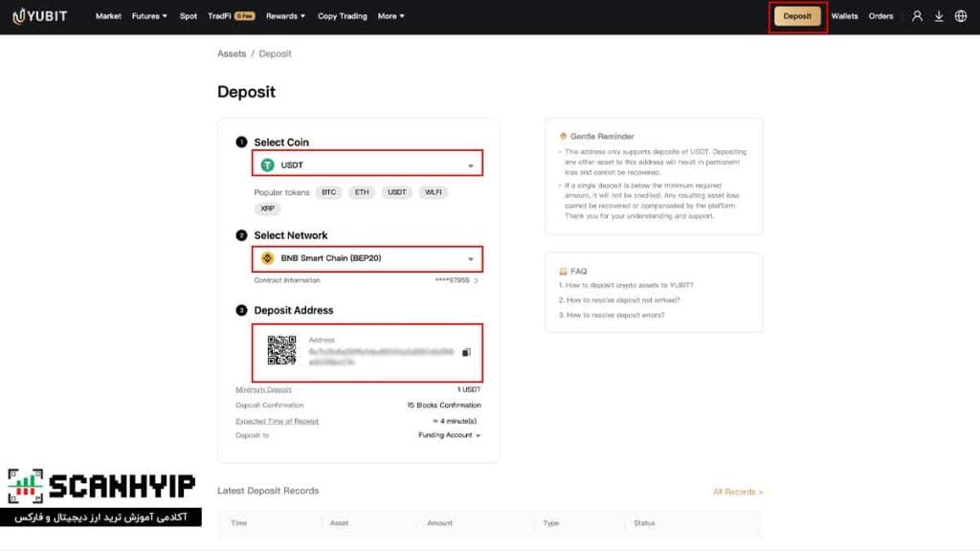Image resolution: width=980 pixels, height=551 pixels.
Task: Expand the Futures menu
Action: [149, 16]
